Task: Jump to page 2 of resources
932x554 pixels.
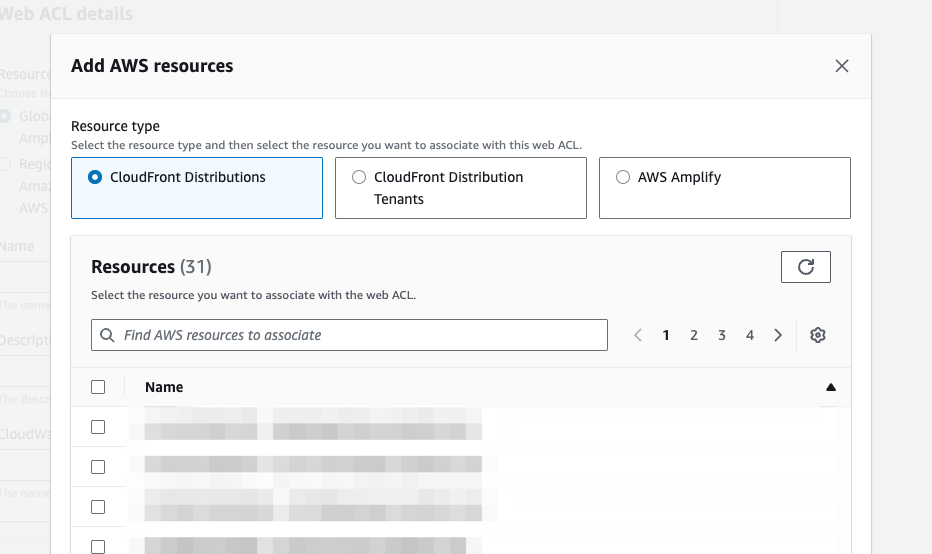Action: click(x=694, y=335)
